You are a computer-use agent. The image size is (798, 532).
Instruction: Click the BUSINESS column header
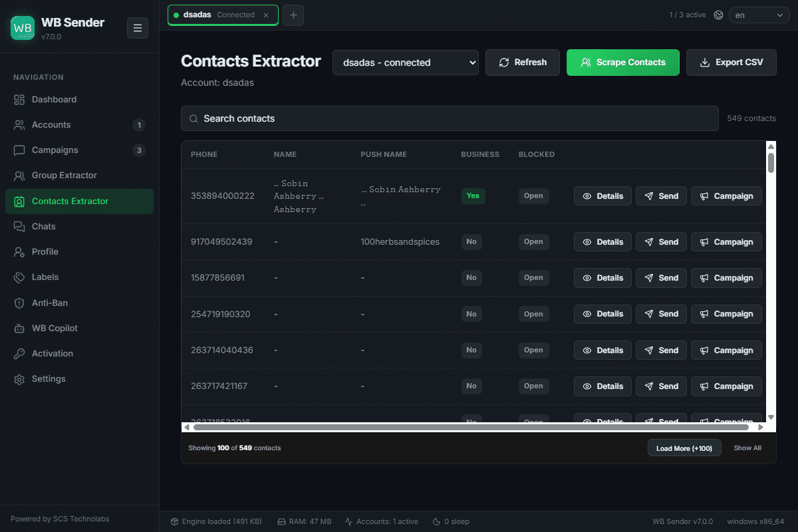pos(480,154)
